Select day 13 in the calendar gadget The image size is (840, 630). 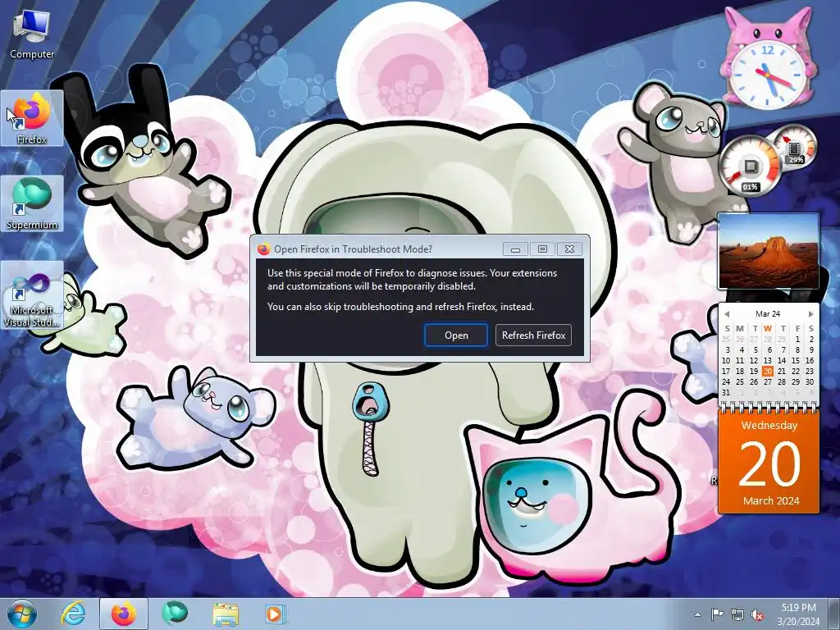coord(768,361)
